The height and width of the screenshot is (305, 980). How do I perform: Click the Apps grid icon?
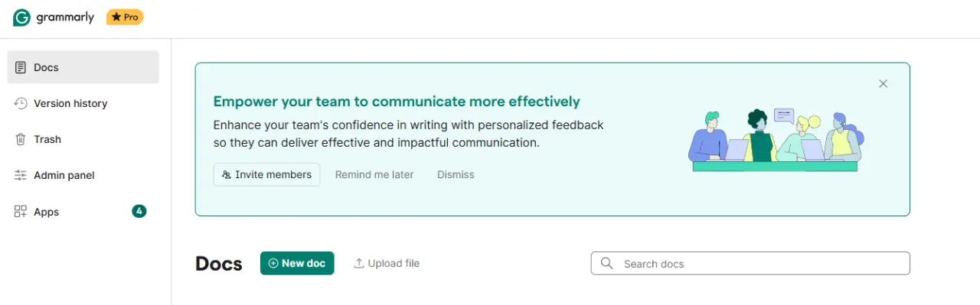click(x=21, y=212)
